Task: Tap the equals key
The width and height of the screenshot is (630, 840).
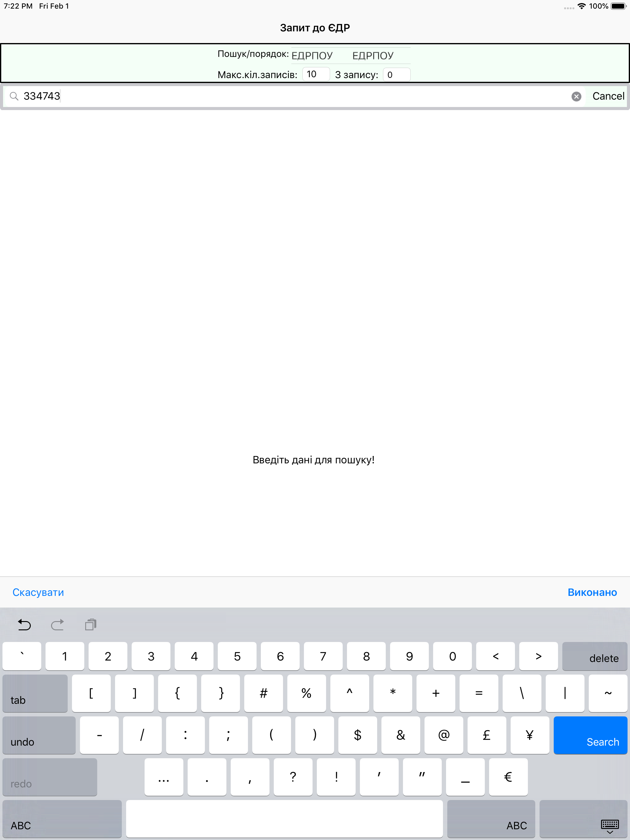Action: pos(479,693)
